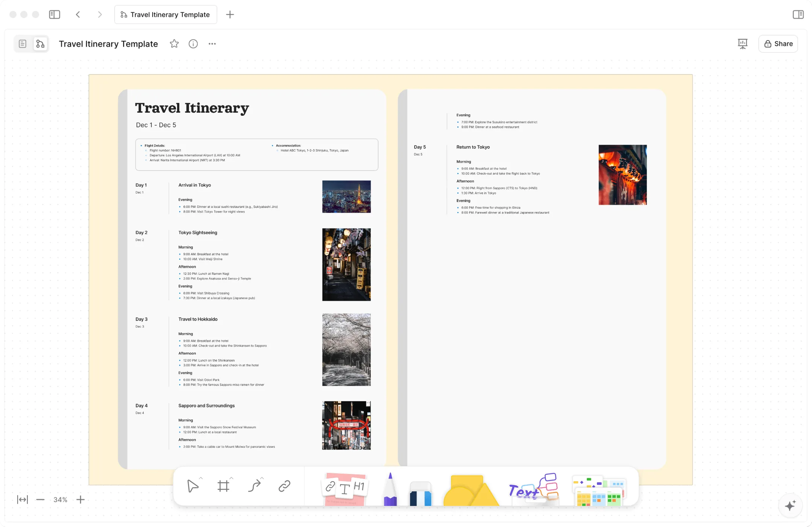Image resolution: width=812 pixels, height=527 pixels.
Task: Select the cherry blossom path photo
Action: tap(346, 350)
